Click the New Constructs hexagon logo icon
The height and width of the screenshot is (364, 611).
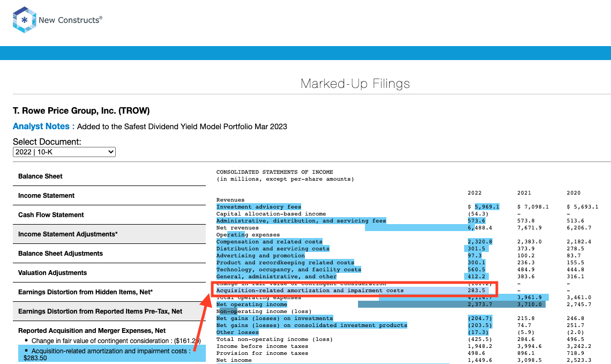click(24, 19)
